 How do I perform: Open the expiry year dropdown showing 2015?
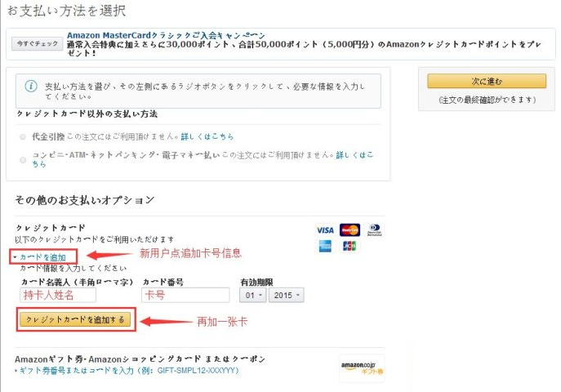(x=285, y=295)
